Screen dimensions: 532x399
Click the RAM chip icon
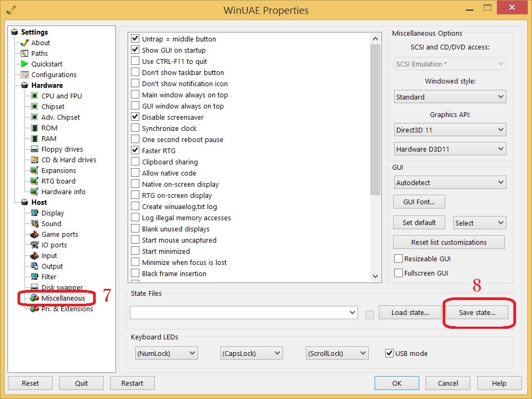(34, 138)
